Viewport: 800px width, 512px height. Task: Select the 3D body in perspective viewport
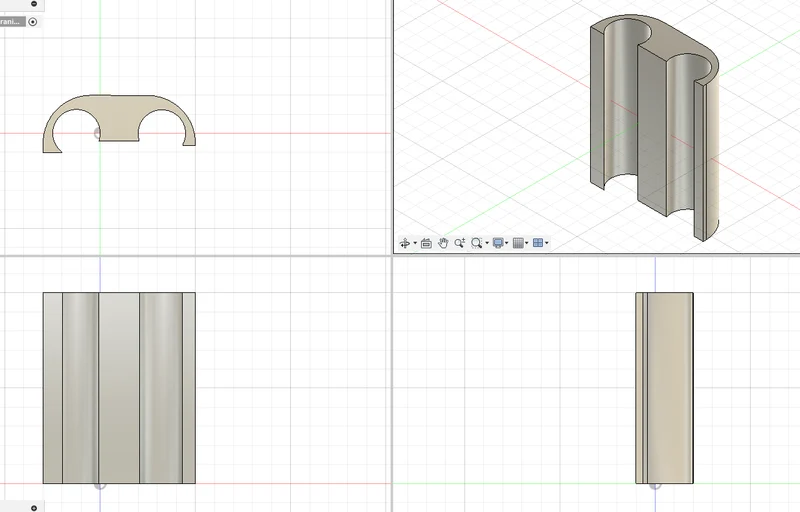655,127
